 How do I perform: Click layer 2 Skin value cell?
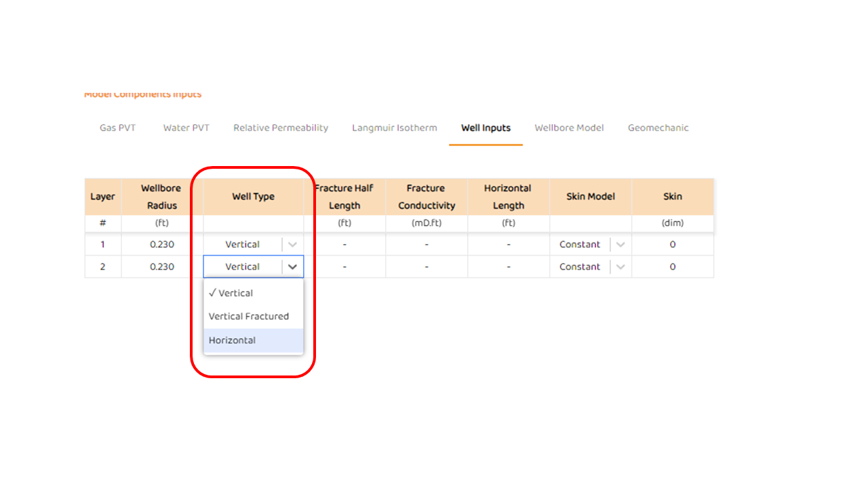point(672,267)
